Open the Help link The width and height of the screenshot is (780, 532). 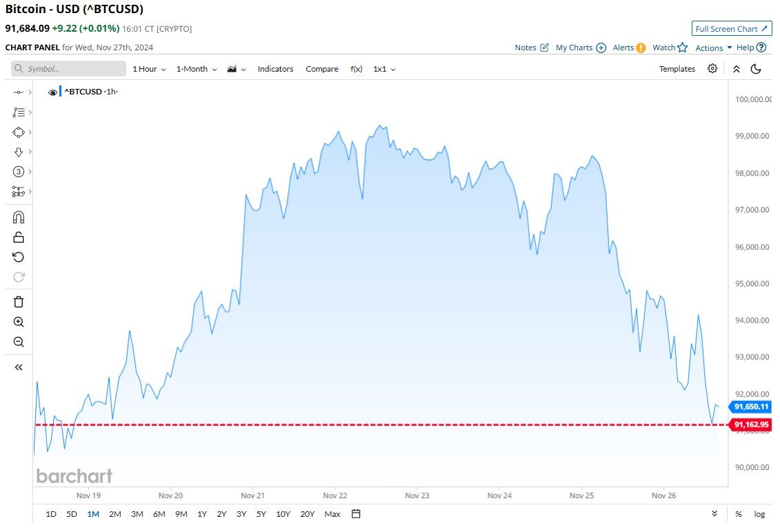(751, 48)
